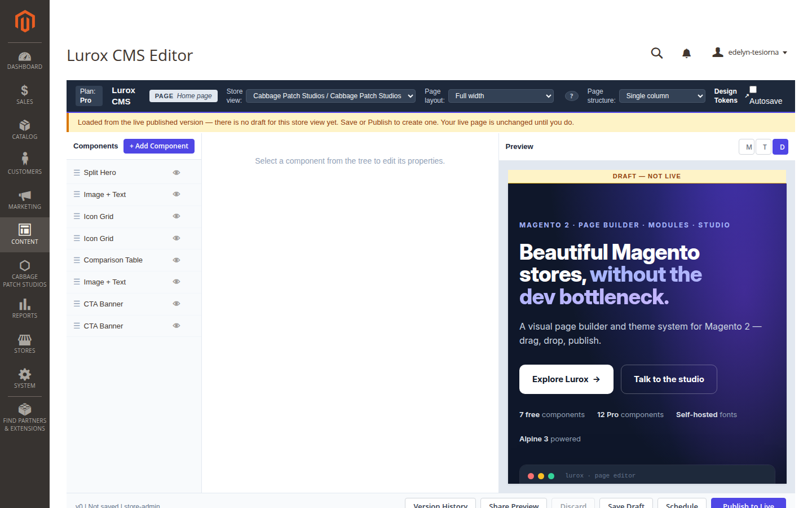Open the Dashboard sidebar item
812x508 pixels.
(x=25, y=60)
